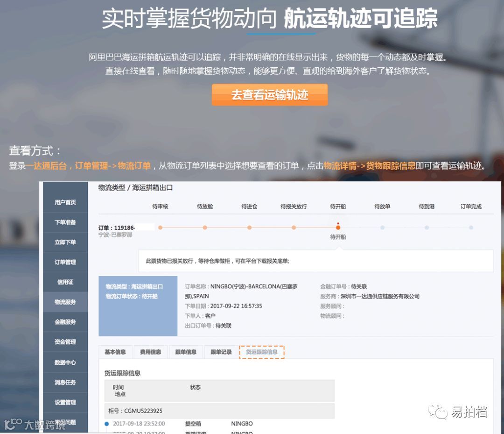Click the 货运跟踪信息 section heading
Screen dimensions: 504x434
[x=122, y=373]
